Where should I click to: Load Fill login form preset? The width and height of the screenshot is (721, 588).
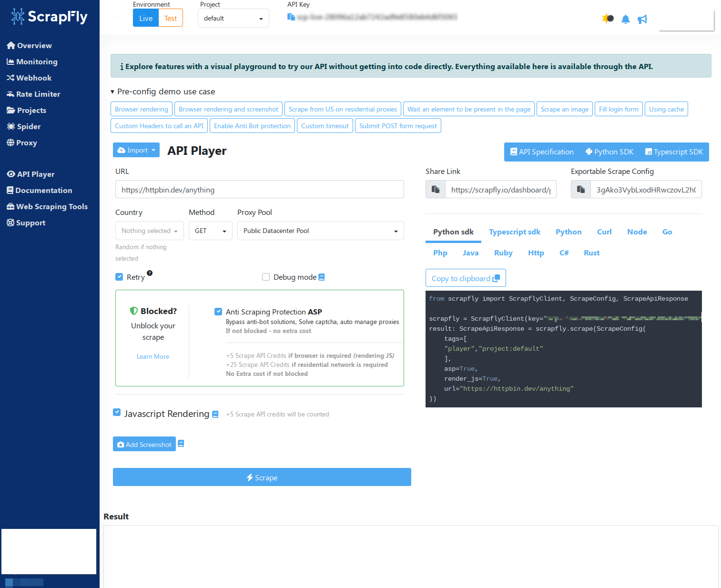coord(619,109)
